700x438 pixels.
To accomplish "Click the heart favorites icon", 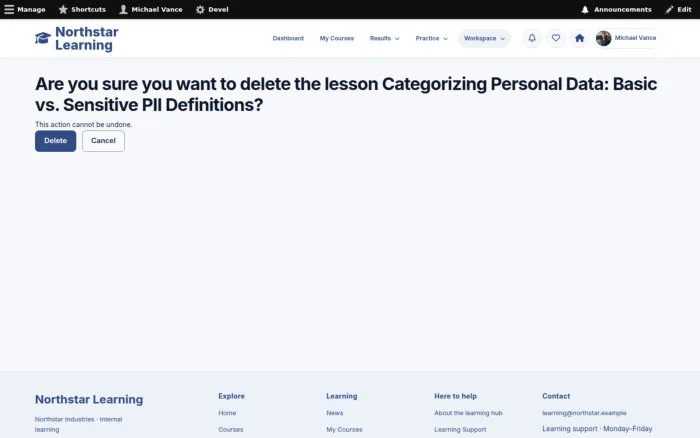I will click(555, 38).
